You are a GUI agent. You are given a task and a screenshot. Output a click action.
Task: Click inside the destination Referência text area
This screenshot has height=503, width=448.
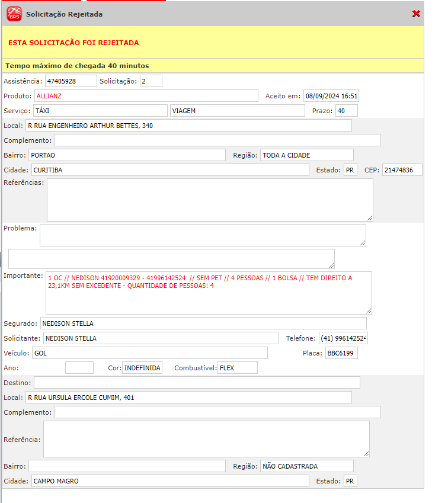(x=206, y=439)
